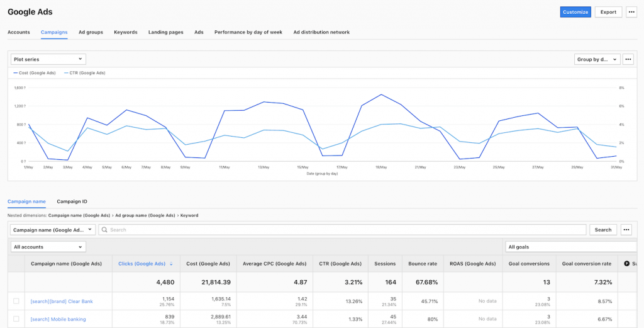This screenshot has width=644, height=328.
Task: Click the magnifier icon in the search field
Action: coord(104,230)
